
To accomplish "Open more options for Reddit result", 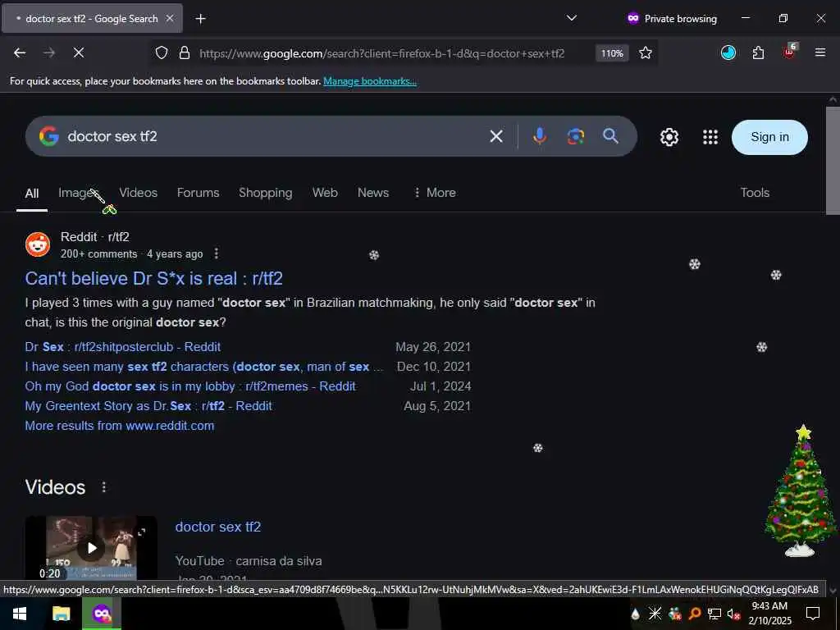I will coord(216,253).
